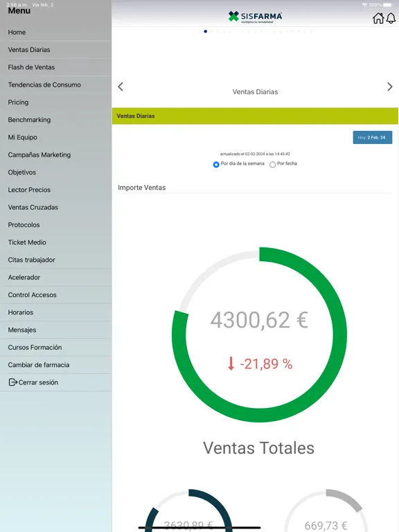Open Ticket Medio menu item

[55, 242]
